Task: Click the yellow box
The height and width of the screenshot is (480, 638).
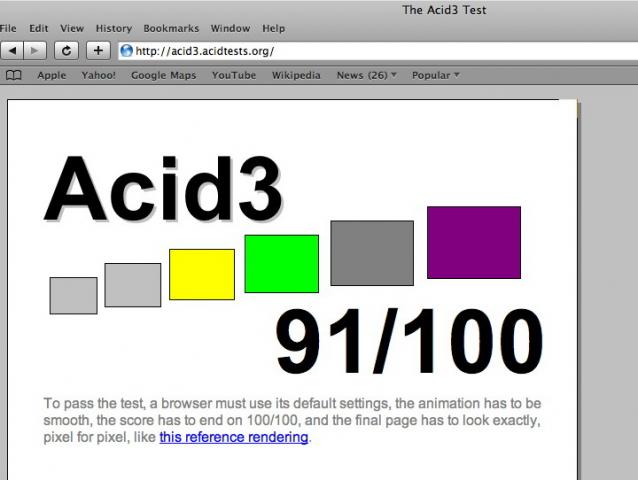Action: coord(202,275)
